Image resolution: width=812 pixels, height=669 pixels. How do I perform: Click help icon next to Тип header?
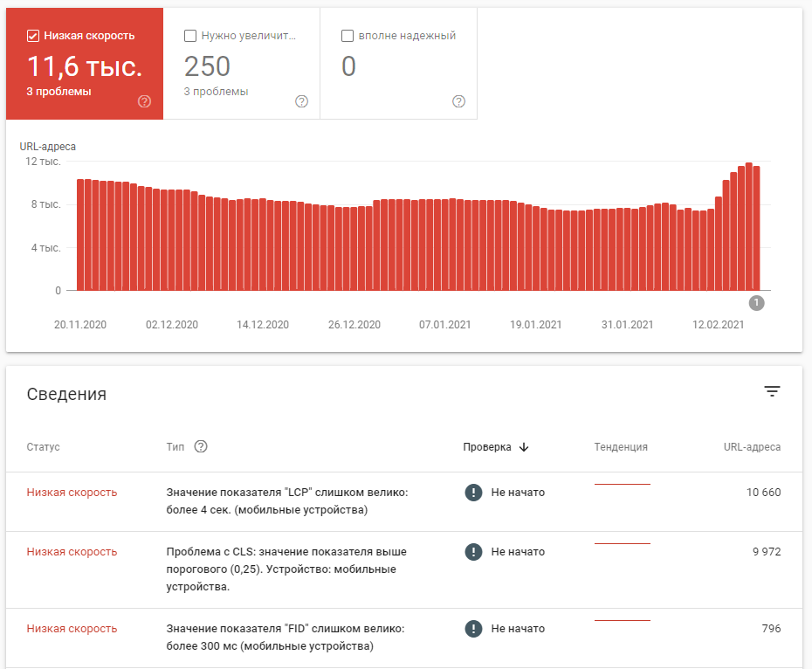coord(201,446)
